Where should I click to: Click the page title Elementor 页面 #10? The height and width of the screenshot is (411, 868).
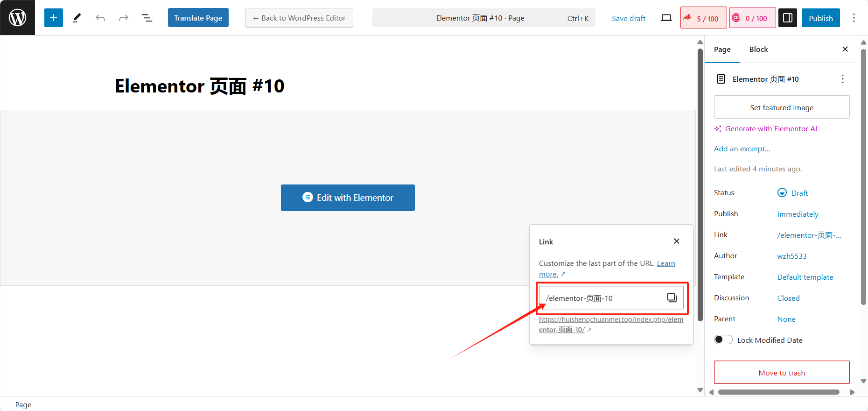click(x=200, y=86)
